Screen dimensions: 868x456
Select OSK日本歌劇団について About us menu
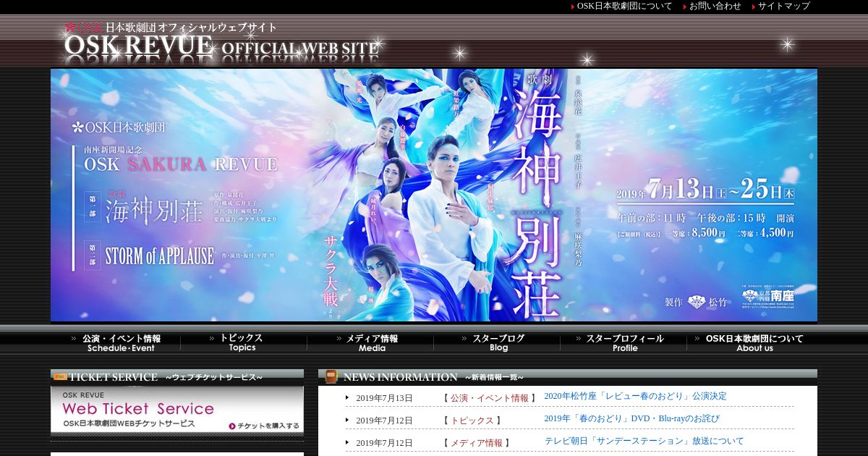click(754, 343)
